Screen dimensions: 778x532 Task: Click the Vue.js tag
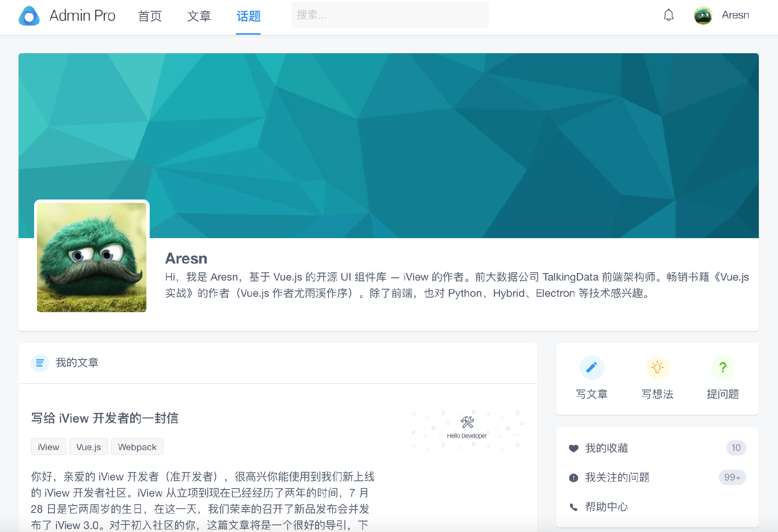click(x=89, y=447)
